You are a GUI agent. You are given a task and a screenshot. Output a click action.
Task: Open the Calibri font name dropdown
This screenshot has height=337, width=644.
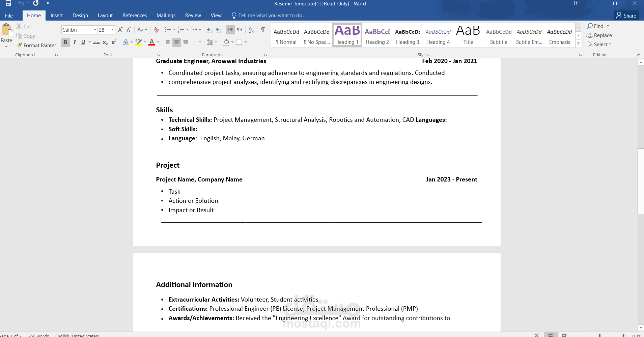95,30
